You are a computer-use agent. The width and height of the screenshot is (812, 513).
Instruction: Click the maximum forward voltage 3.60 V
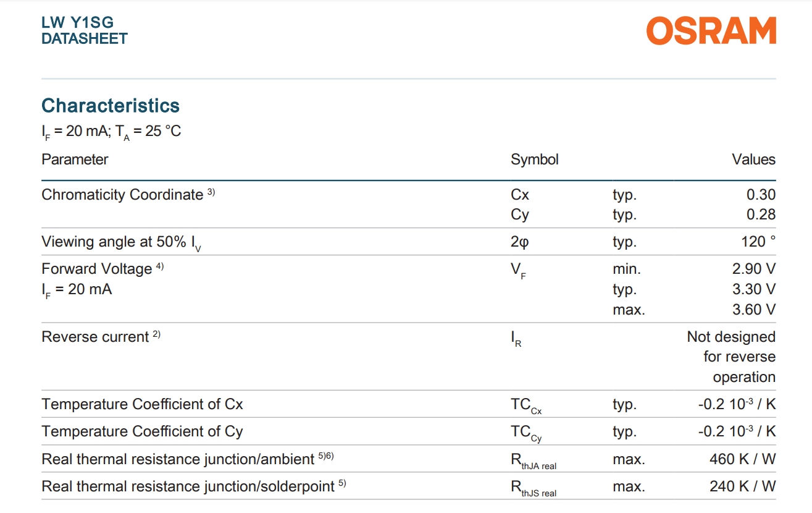[x=754, y=310]
